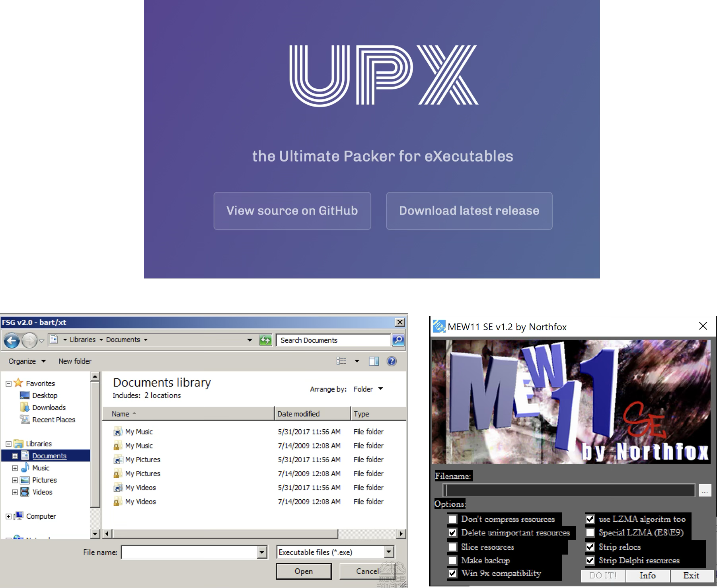Click View source on GitHub button
Viewport: 717px width, 588px height.
tap(292, 211)
